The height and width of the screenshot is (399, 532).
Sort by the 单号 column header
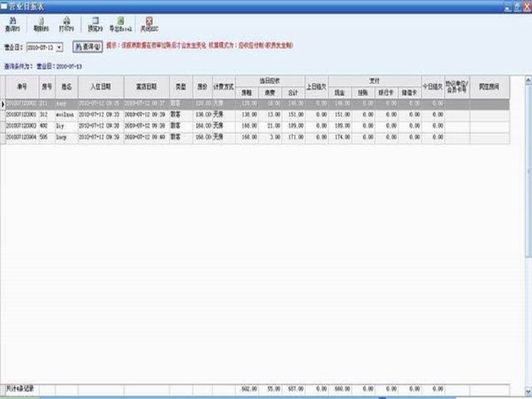(x=22, y=86)
